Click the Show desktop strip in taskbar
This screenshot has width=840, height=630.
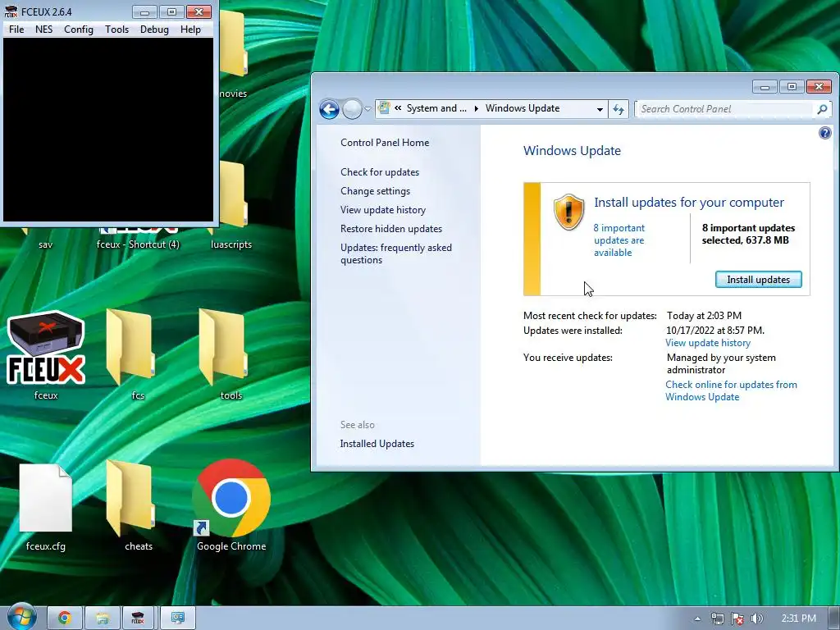(x=833, y=619)
